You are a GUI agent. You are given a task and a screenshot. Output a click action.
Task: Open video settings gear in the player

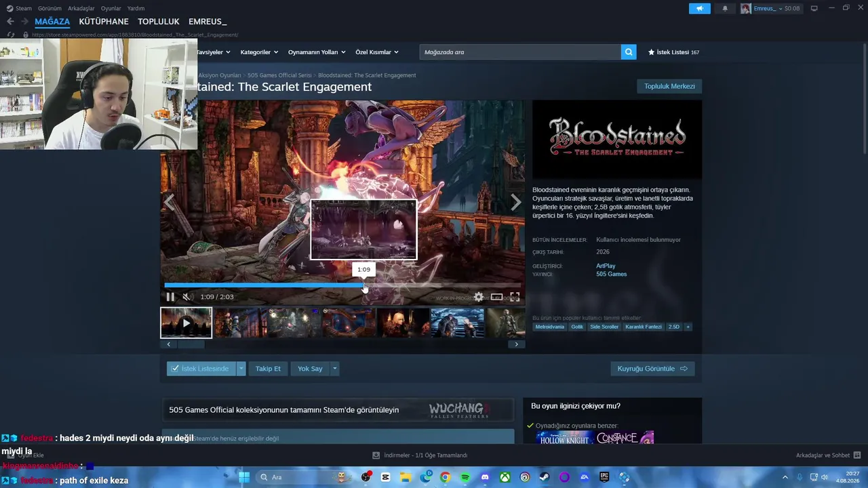(x=479, y=297)
